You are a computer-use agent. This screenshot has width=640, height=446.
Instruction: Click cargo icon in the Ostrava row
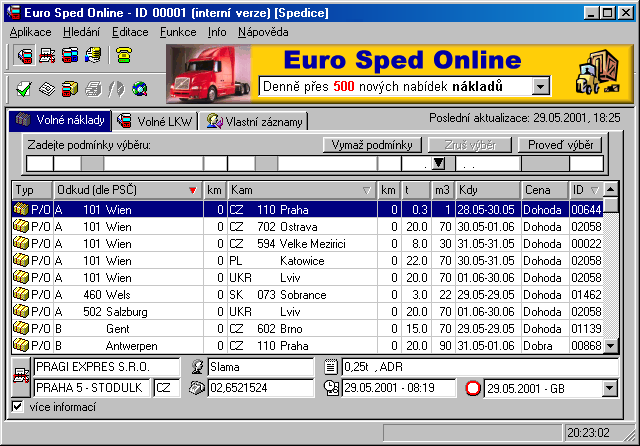click(x=21, y=226)
